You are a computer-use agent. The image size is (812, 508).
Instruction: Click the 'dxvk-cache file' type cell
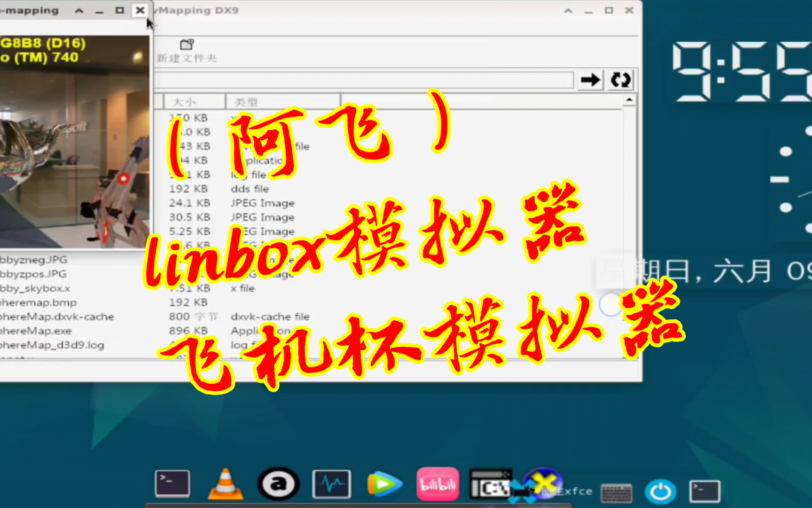pos(270,317)
